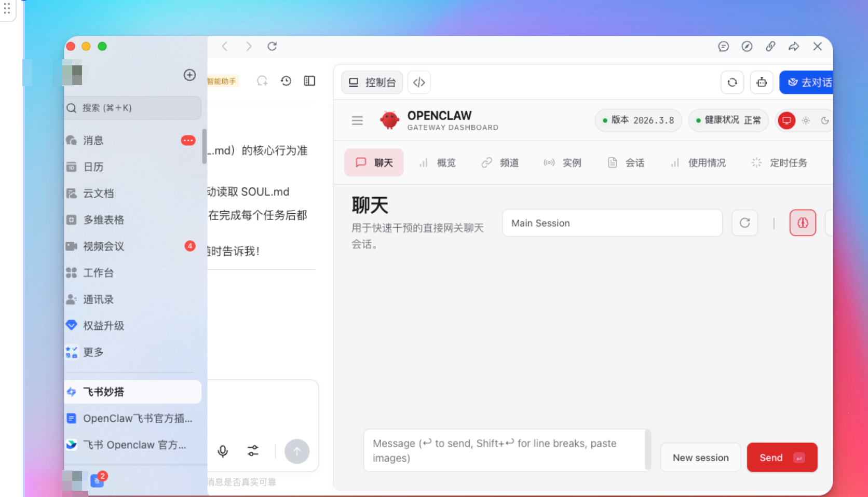Click the share arrow icon in top bar
Screen dimensions: 868x497
tap(794, 47)
